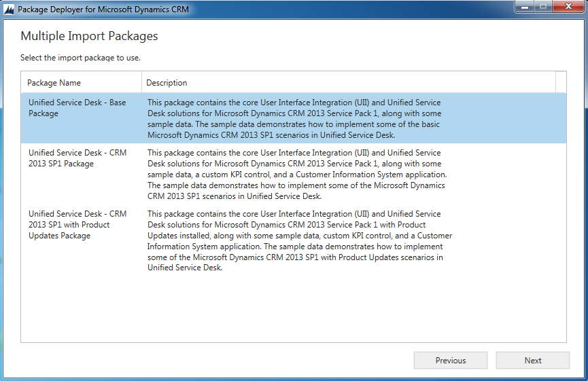Screen dimensions: 588x381
Task: Click the empty column header right of Description
Action: 561,83
